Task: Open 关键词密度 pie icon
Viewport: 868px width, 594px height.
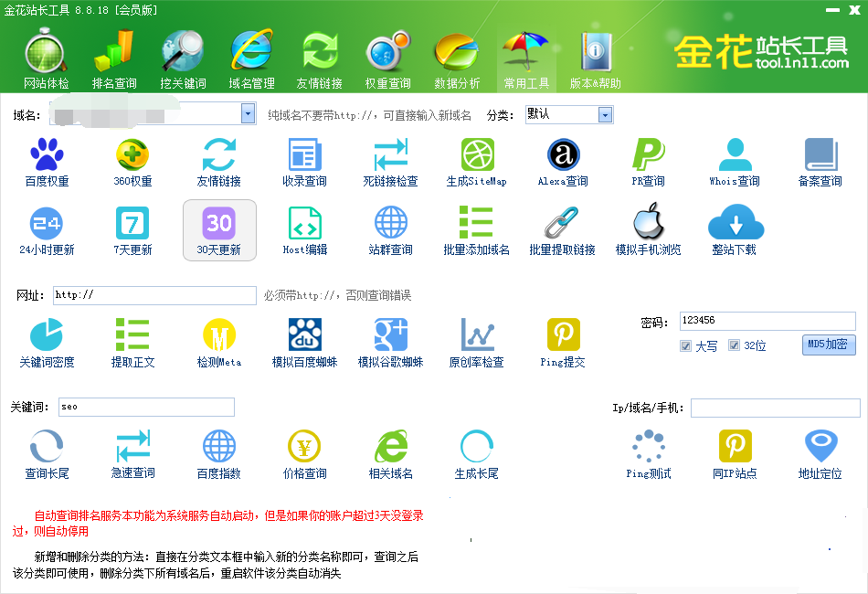Action: coord(47,343)
